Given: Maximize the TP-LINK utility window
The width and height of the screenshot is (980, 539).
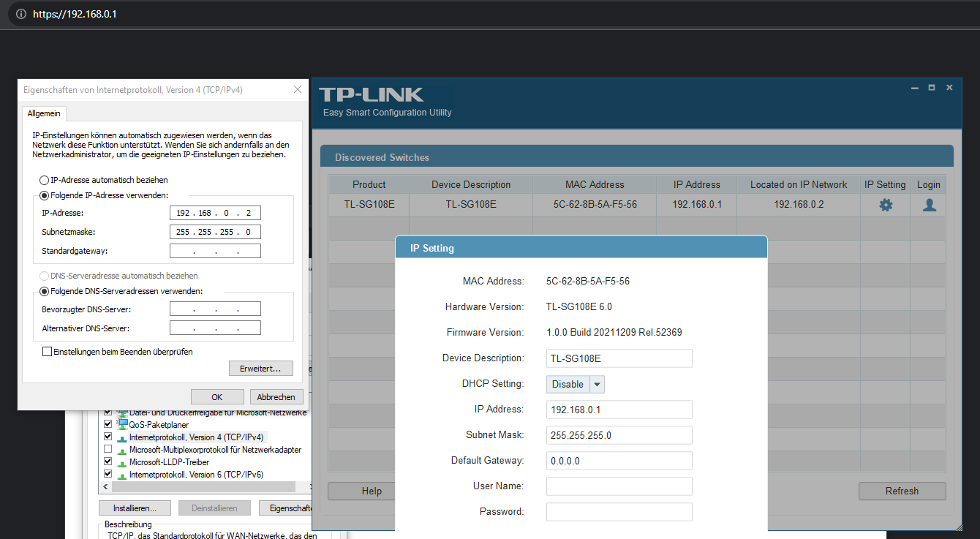Looking at the screenshot, I should (932, 88).
